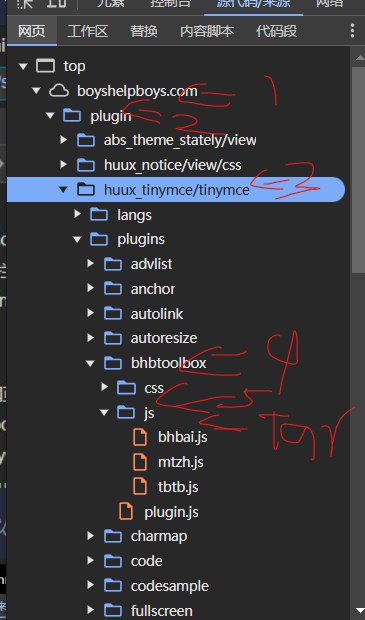
Task: Click the tbtb.js file icon
Action: point(140,486)
